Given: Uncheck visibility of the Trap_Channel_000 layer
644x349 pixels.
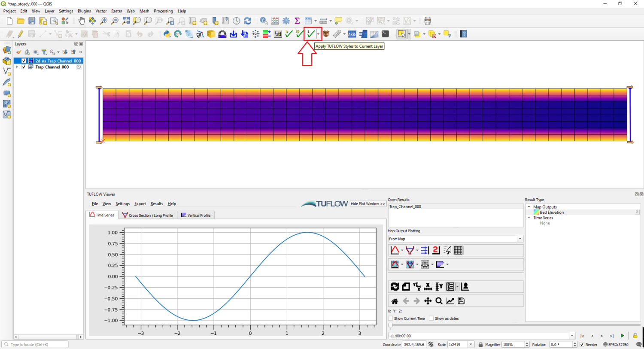Looking at the screenshot, I should (24, 67).
